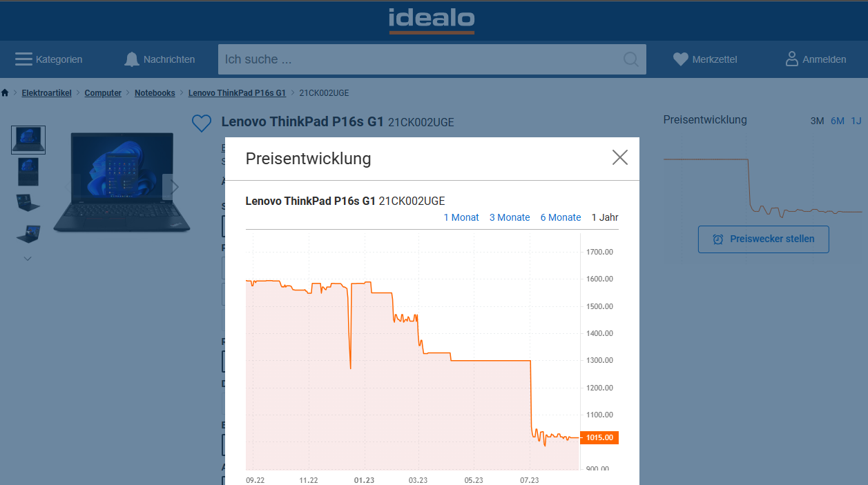
Task: Select the 1 Jahr range
Action: click(x=605, y=217)
